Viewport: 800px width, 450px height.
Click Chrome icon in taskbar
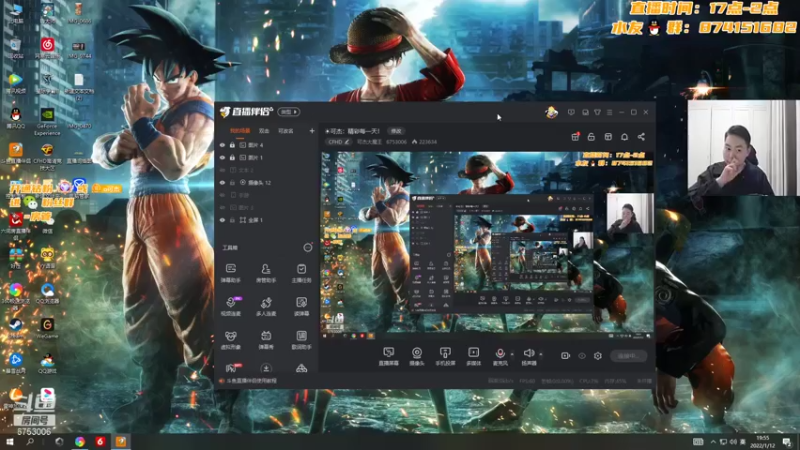click(x=80, y=442)
